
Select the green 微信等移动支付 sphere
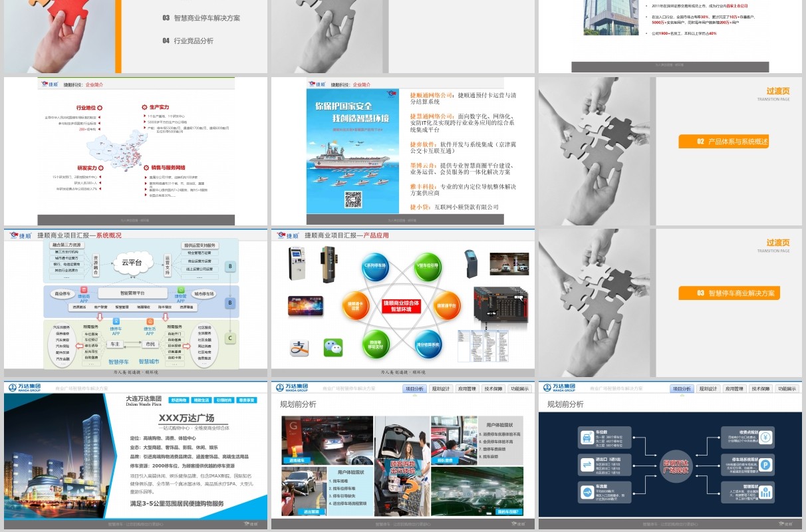coord(375,344)
